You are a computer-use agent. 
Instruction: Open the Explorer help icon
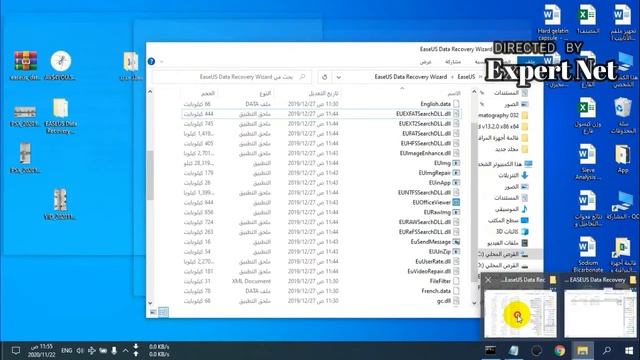(151, 61)
